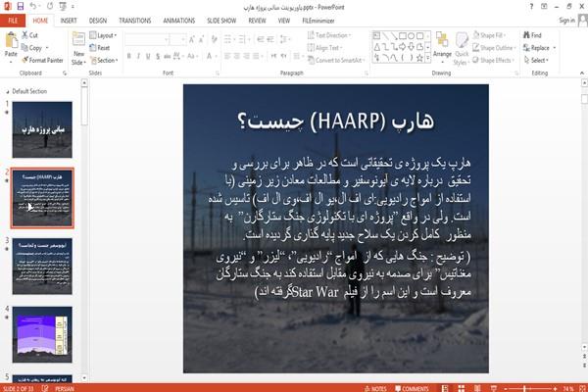Image resolution: width=588 pixels, height=392 pixels.
Task: Click Clear All Formatting icon
Action: [x=214, y=39]
